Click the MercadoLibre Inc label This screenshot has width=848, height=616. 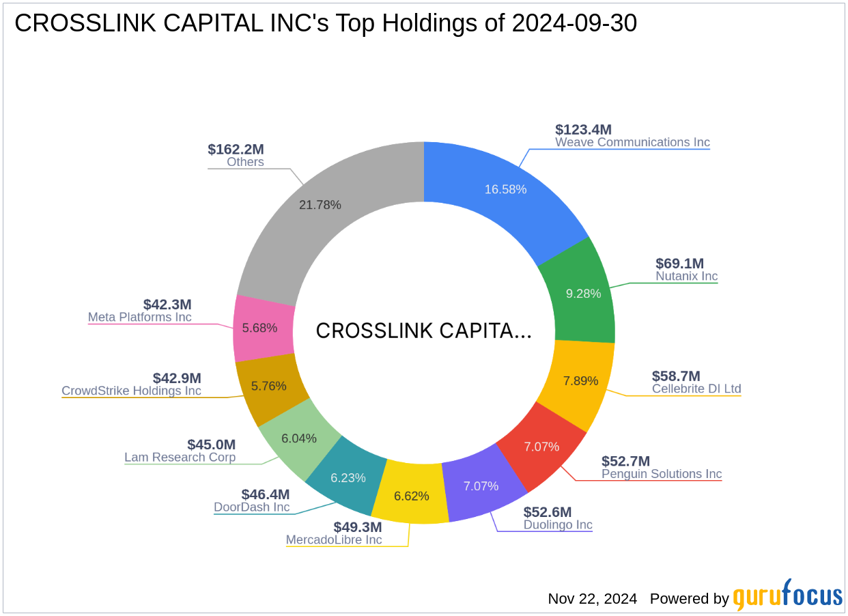click(334, 540)
